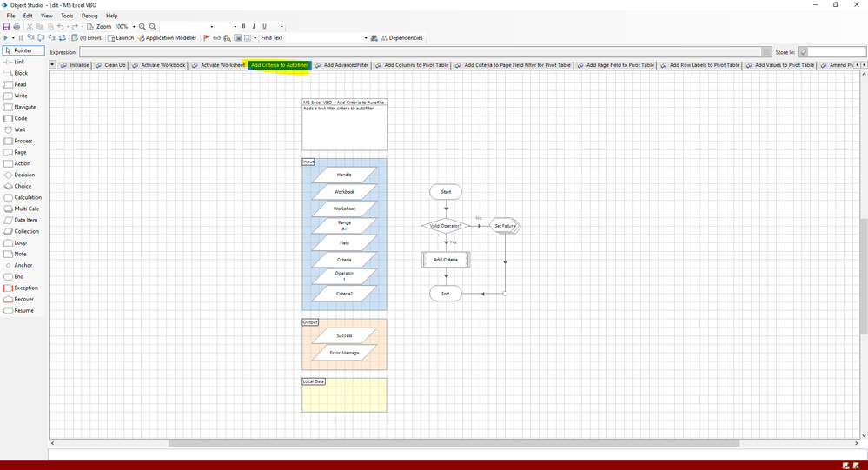868x470 pixels.
Task: Open the Debug menu
Action: click(89, 16)
